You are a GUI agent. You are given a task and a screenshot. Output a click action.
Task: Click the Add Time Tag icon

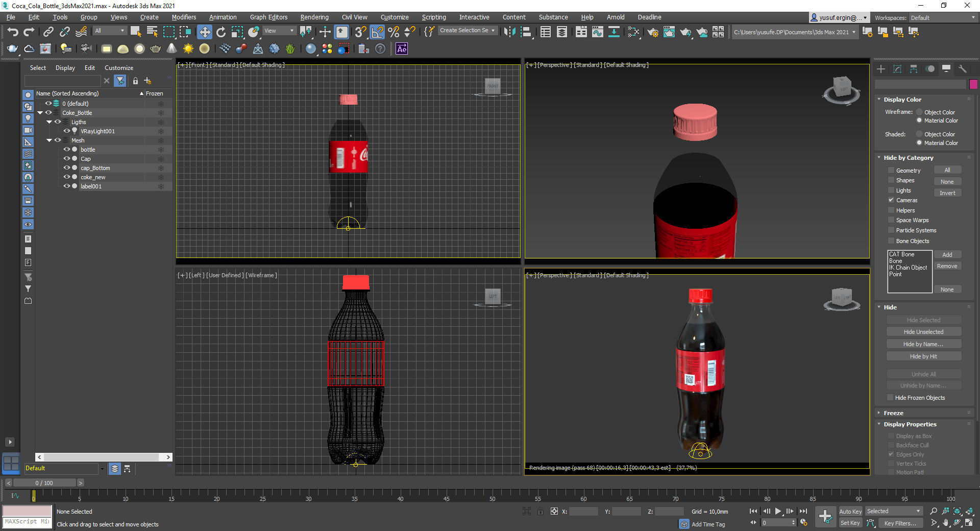click(684, 524)
